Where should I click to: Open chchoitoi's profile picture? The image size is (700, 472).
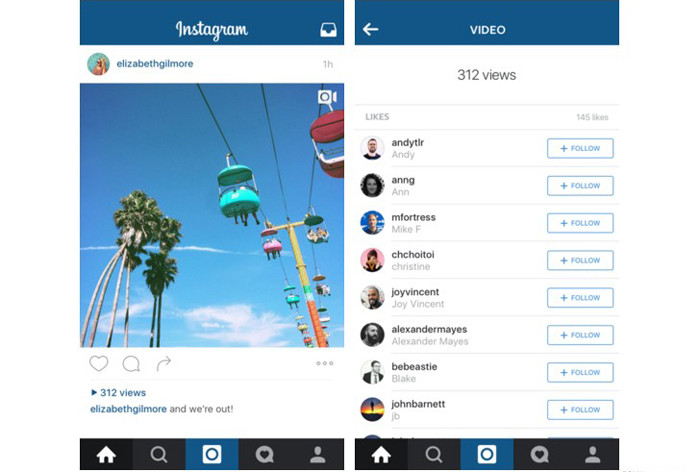(x=372, y=260)
